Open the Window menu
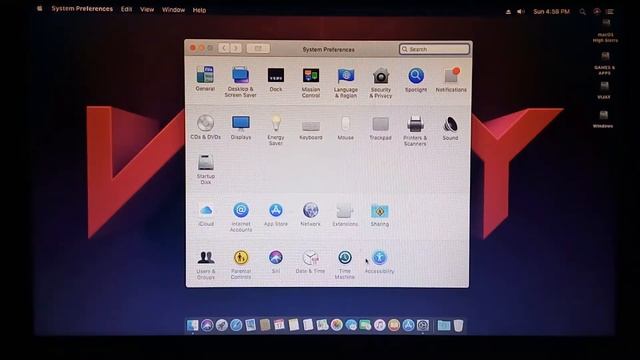640x360 pixels. tap(173, 10)
